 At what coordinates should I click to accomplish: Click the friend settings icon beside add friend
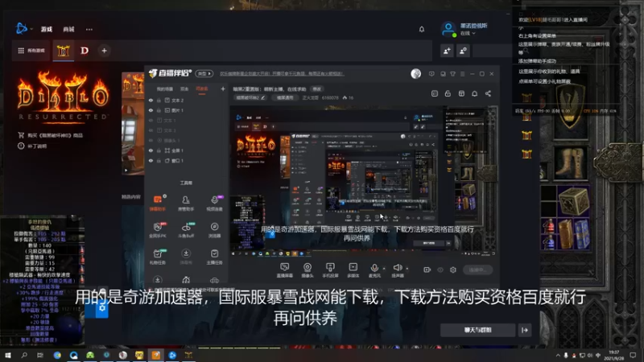463,51
